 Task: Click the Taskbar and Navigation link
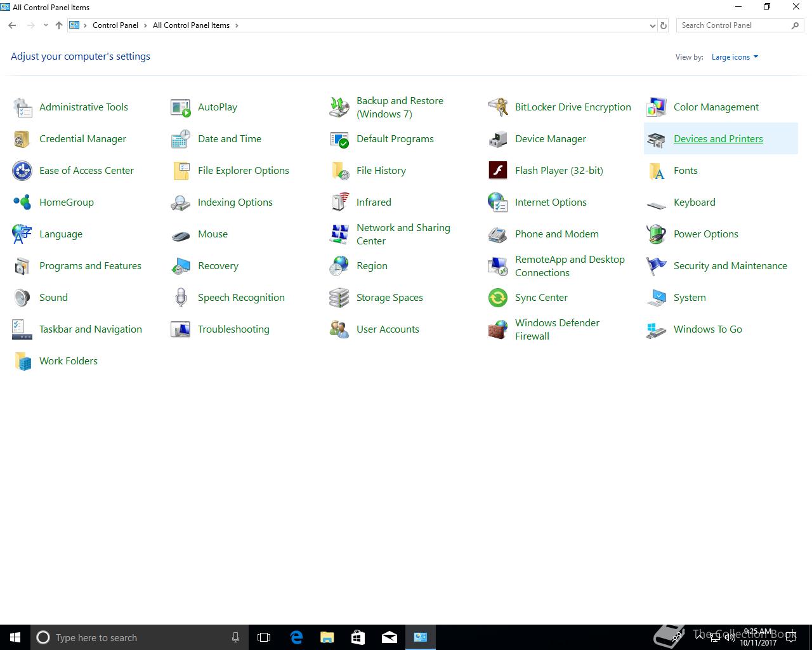[91, 329]
